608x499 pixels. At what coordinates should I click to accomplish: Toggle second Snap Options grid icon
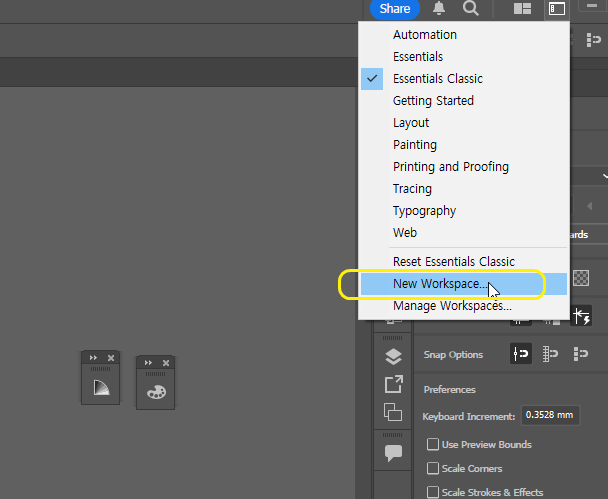click(x=550, y=354)
